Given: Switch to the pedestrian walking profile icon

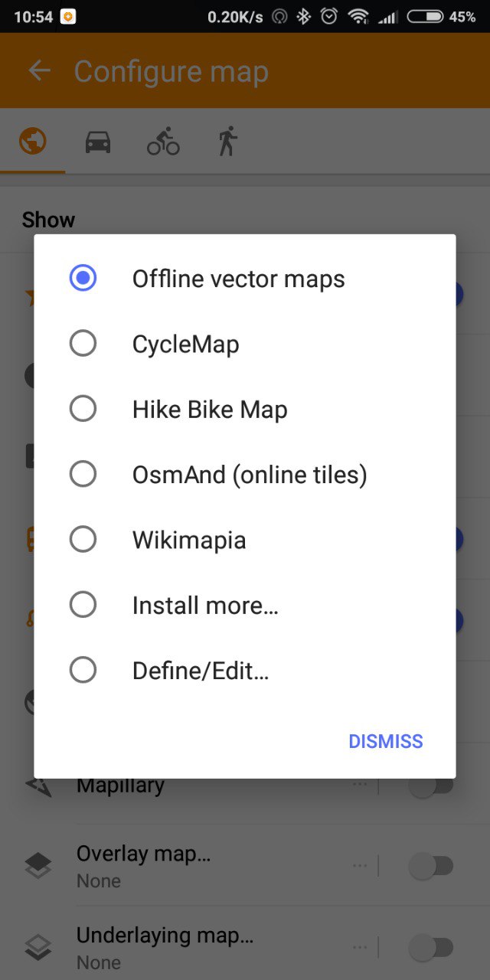Looking at the screenshot, I should [227, 142].
